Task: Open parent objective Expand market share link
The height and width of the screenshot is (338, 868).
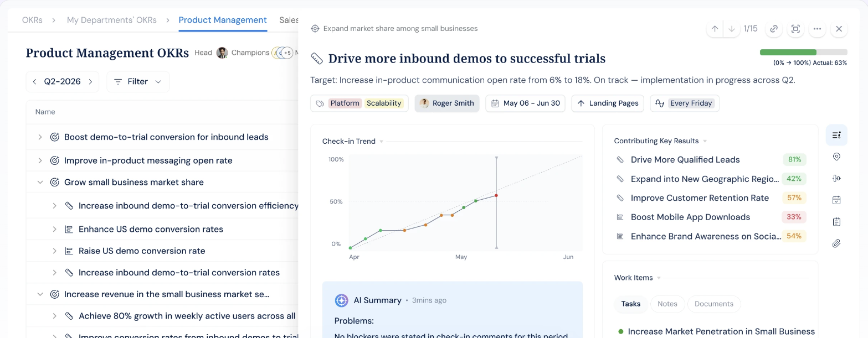Action: pyautogui.click(x=400, y=28)
